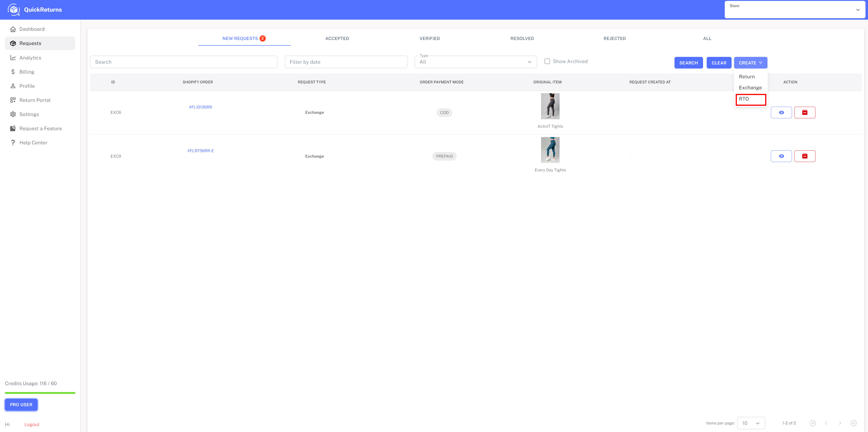Switch to the REJECTED tab
Screen dimensions: 868x432
pyautogui.click(x=614, y=38)
